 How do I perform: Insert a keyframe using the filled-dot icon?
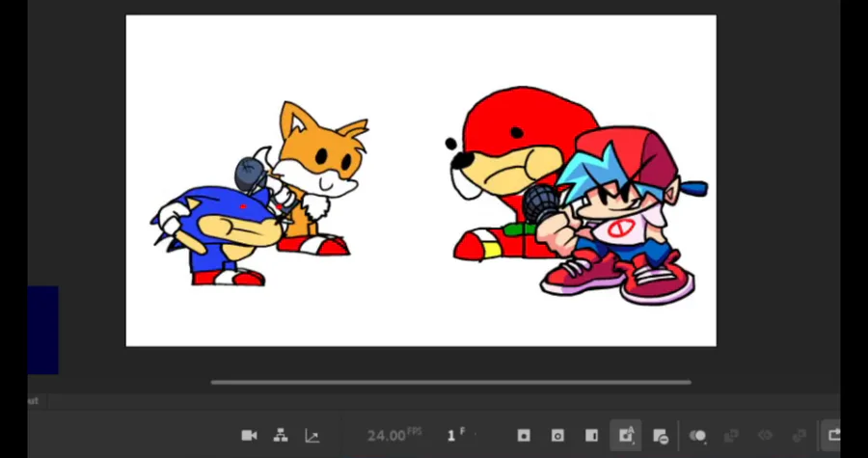(x=523, y=436)
